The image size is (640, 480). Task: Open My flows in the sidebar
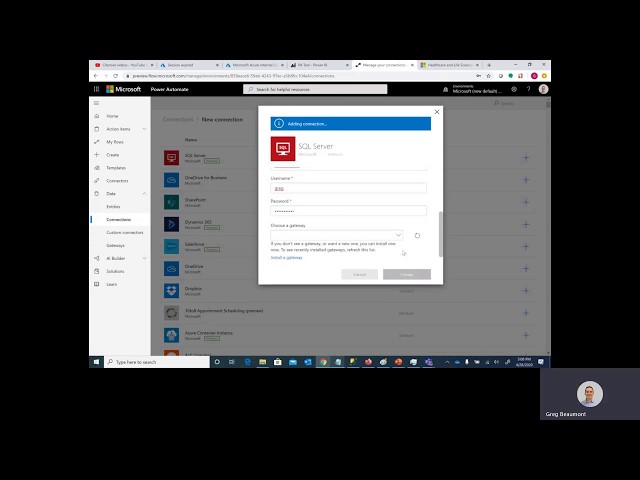[115, 142]
